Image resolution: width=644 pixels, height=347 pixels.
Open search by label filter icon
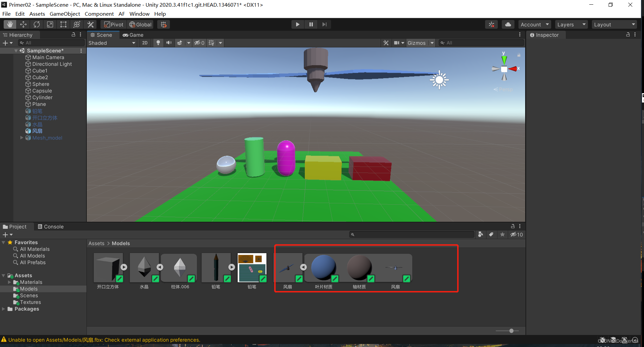[491, 234]
